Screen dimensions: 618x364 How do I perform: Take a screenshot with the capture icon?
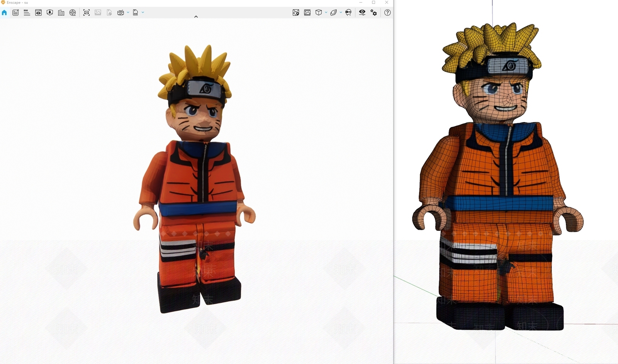click(87, 13)
